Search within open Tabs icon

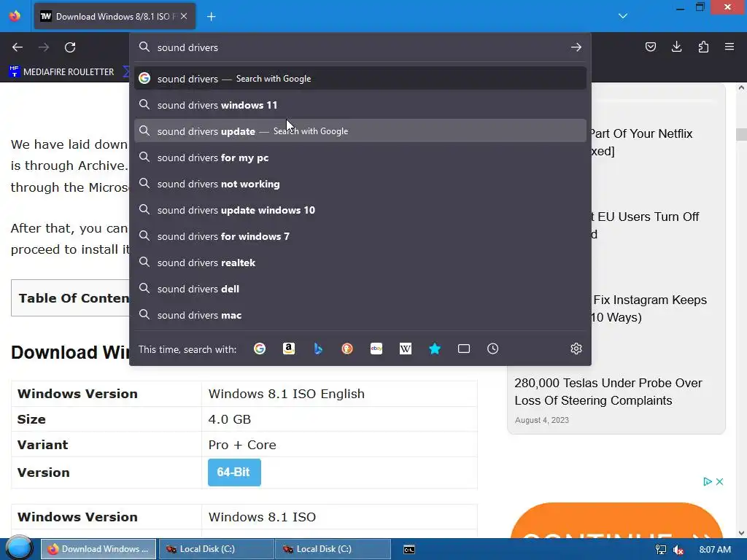click(x=463, y=349)
